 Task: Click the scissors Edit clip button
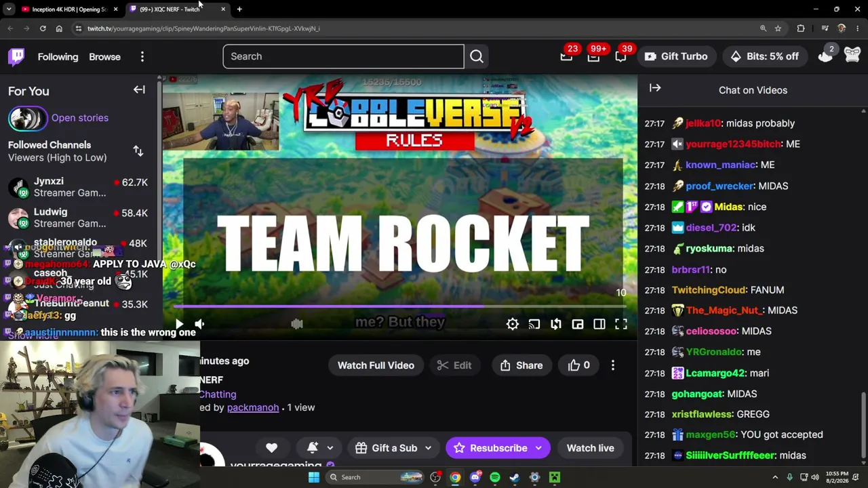tap(454, 365)
